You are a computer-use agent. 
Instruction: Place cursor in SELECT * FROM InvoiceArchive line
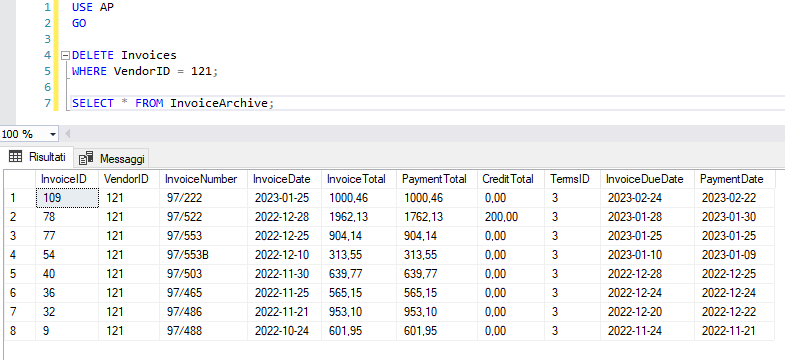pos(173,103)
